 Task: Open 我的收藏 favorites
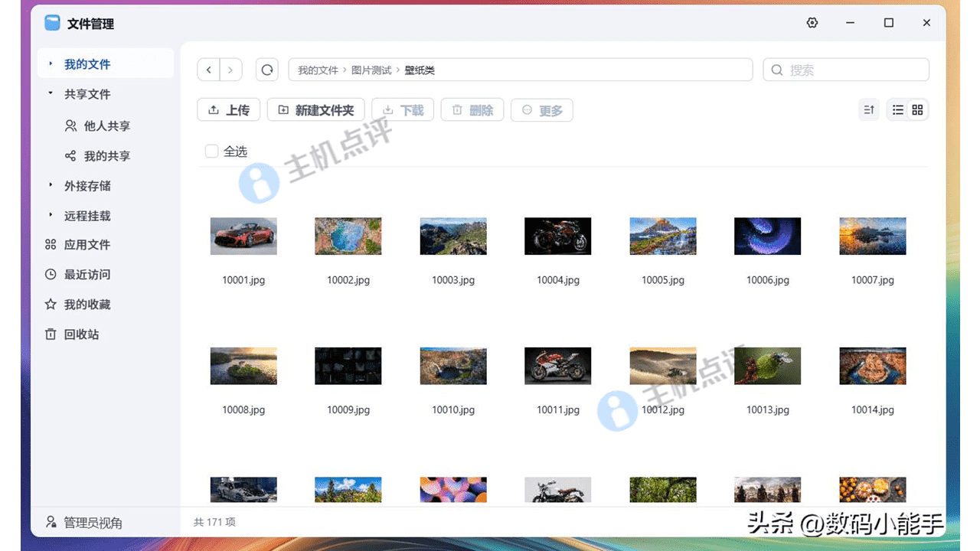tap(87, 305)
